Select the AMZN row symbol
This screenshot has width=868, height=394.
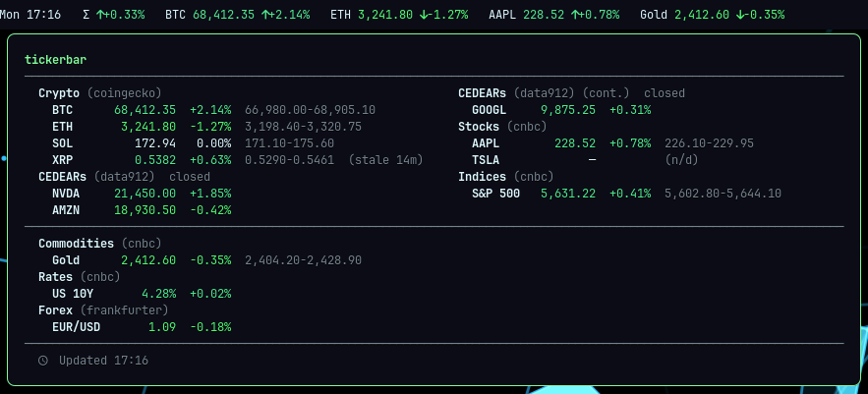(x=66, y=209)
